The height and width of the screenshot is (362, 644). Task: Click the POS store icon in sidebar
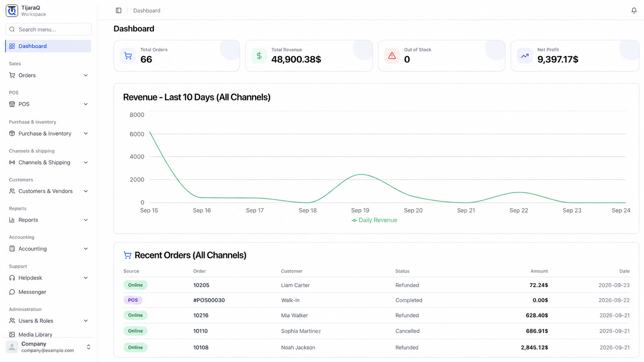point(12,104)
